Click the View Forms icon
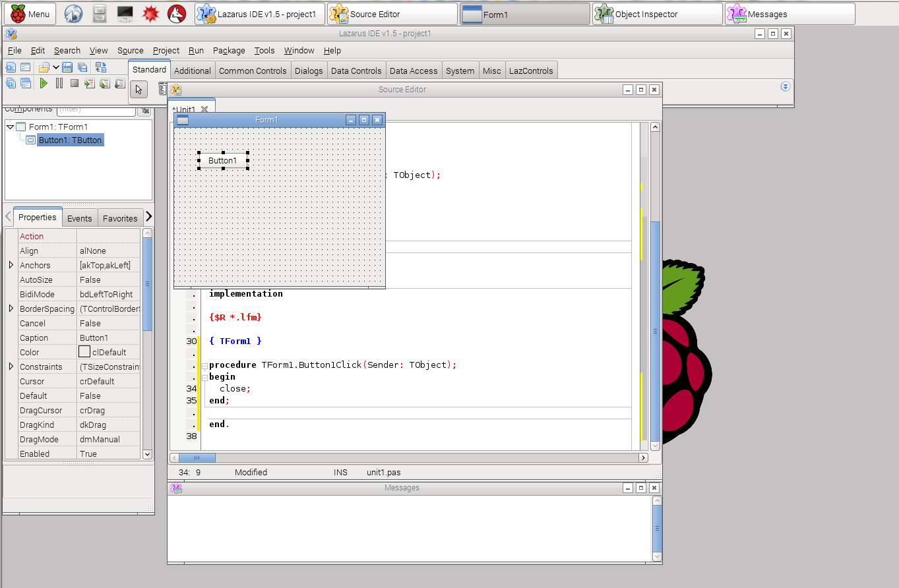This screenshot has height=588, width=899. [26, 83]
